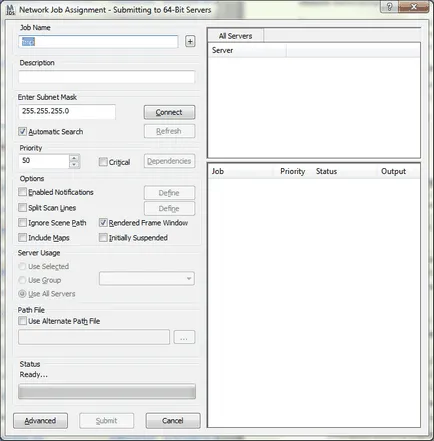Toggle the Automatic Search checkbox

coord(22,131)
